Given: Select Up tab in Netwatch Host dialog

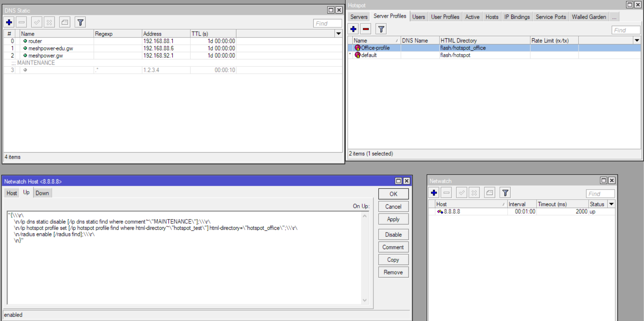Looking at the screenshot, I should click(x=26, y=192).
